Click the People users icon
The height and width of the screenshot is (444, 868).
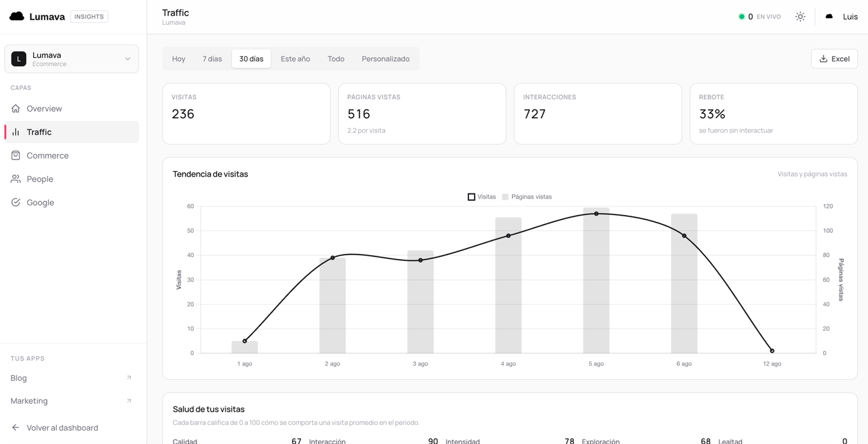point(16,179)
